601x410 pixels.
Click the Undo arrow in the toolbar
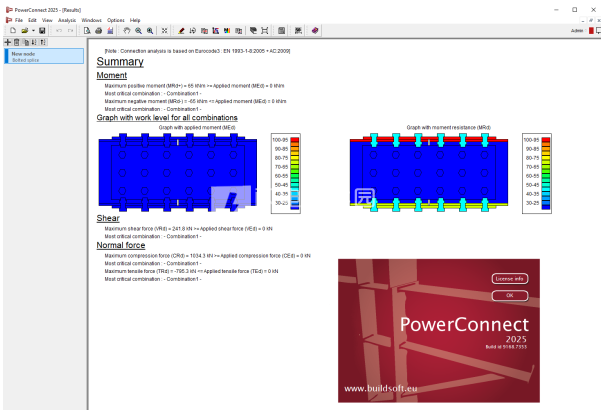(x=59, y=31)
